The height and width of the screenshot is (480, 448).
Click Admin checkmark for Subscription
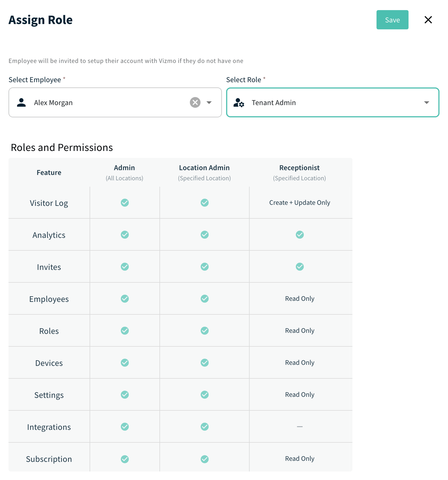pos(125,459)
